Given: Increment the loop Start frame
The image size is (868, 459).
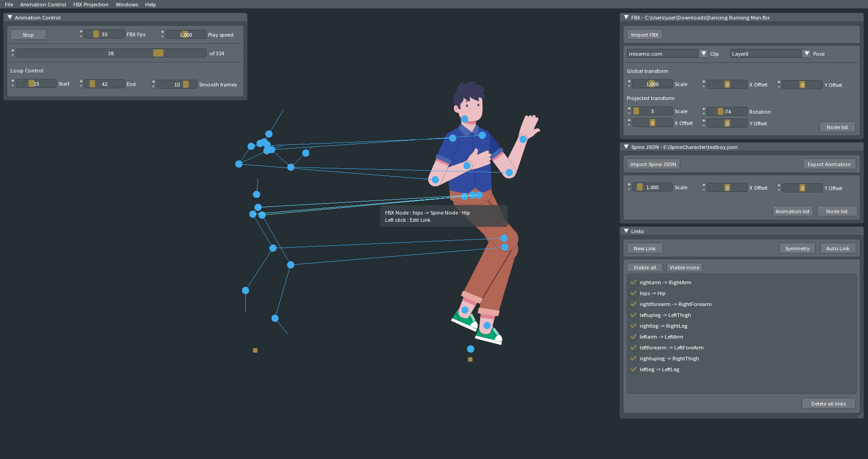Looking at the screenshot, I should coord(12,81).
